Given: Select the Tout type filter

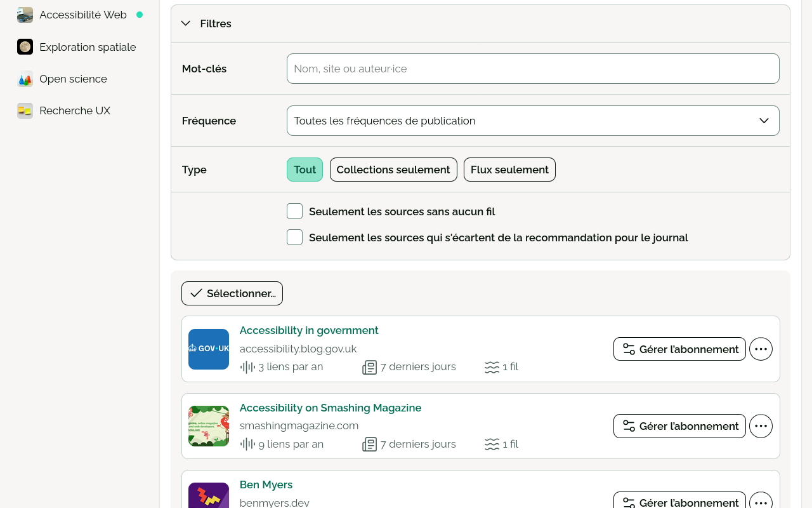Looking at the screenshot, I should click(x=304, y=170).
